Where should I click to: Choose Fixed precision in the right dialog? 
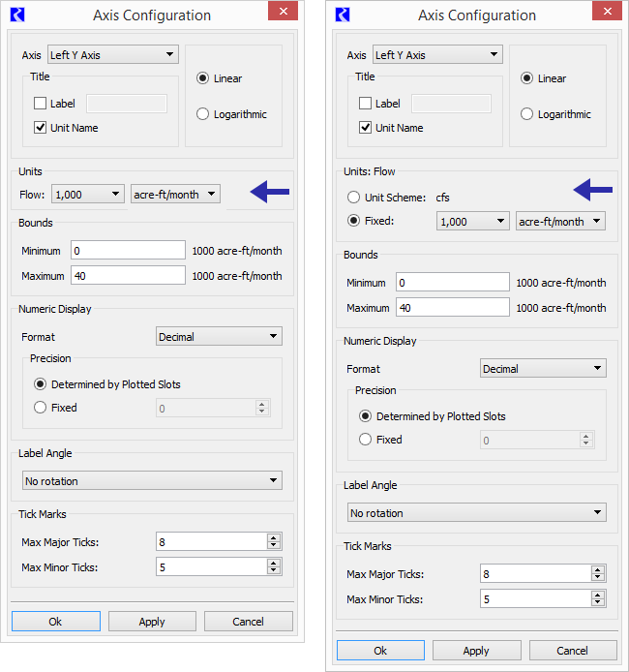pos(365,440)
